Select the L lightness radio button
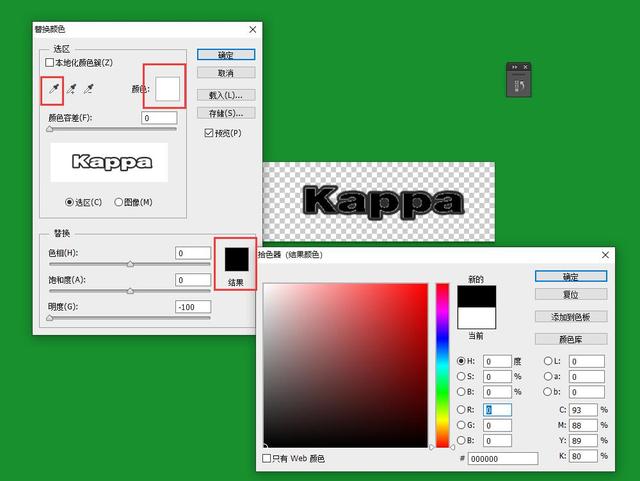640x481 pixels. [548, 361]
